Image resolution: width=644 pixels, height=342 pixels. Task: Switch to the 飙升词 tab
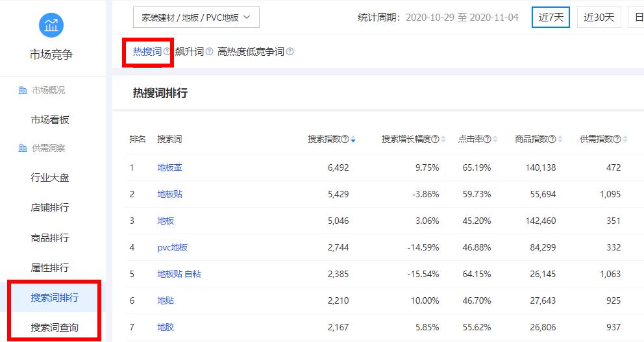point(189,52)
